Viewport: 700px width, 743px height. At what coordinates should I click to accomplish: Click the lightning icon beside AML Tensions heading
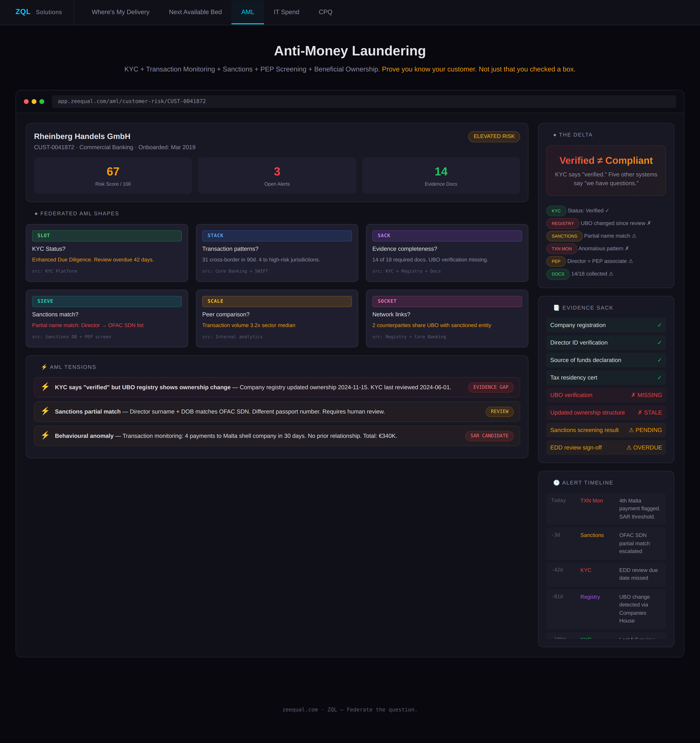44,367
